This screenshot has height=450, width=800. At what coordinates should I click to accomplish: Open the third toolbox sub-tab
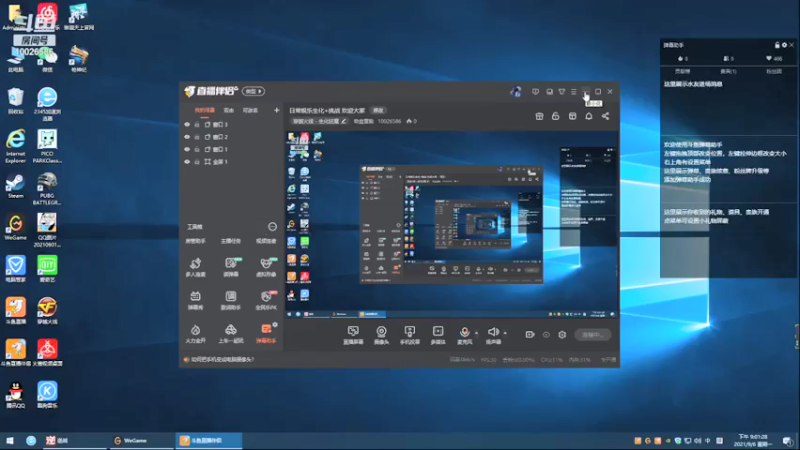click(266, 241)
